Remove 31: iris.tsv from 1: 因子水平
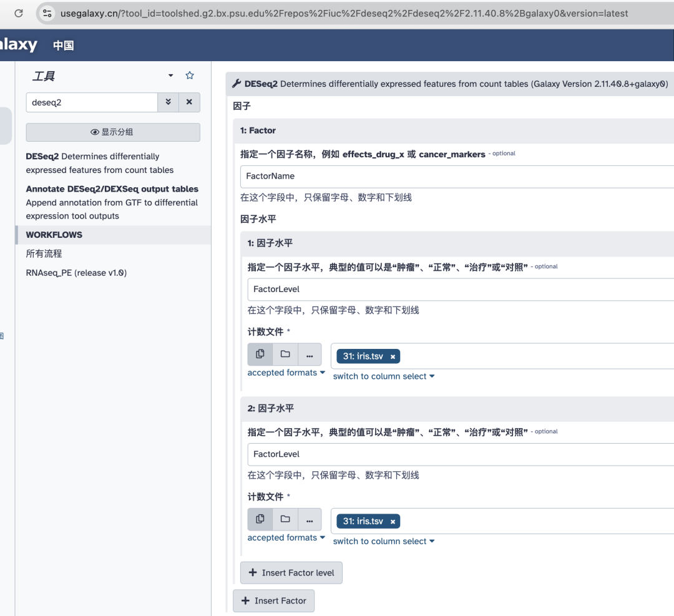The height and width of the screenshot is (616, 674). [x=393, y=356]
